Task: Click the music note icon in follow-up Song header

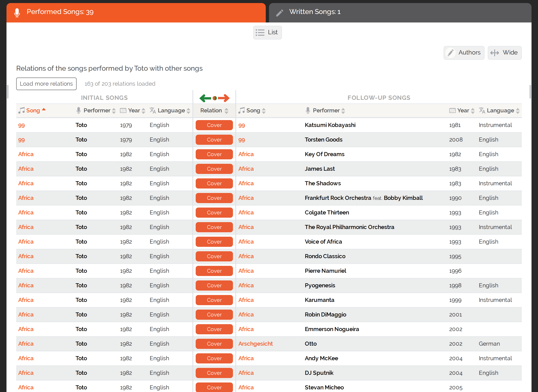Action: (x=242, y=110)
